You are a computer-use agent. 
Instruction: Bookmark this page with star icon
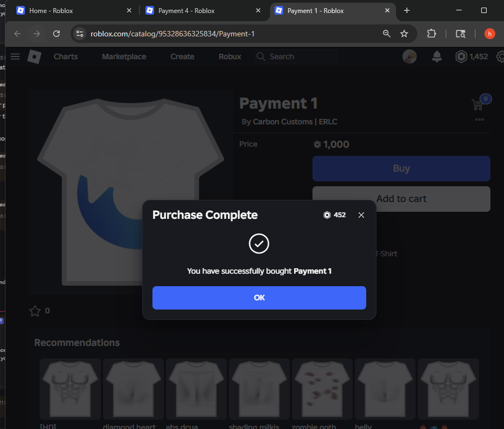click(x=404, y=34)
